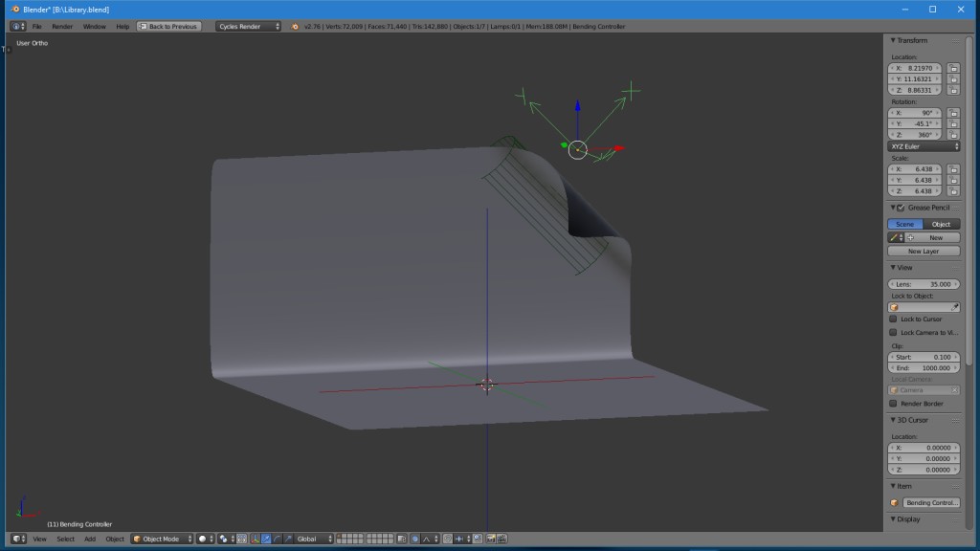Open the editor type selector icon

(x=17, y=539)
